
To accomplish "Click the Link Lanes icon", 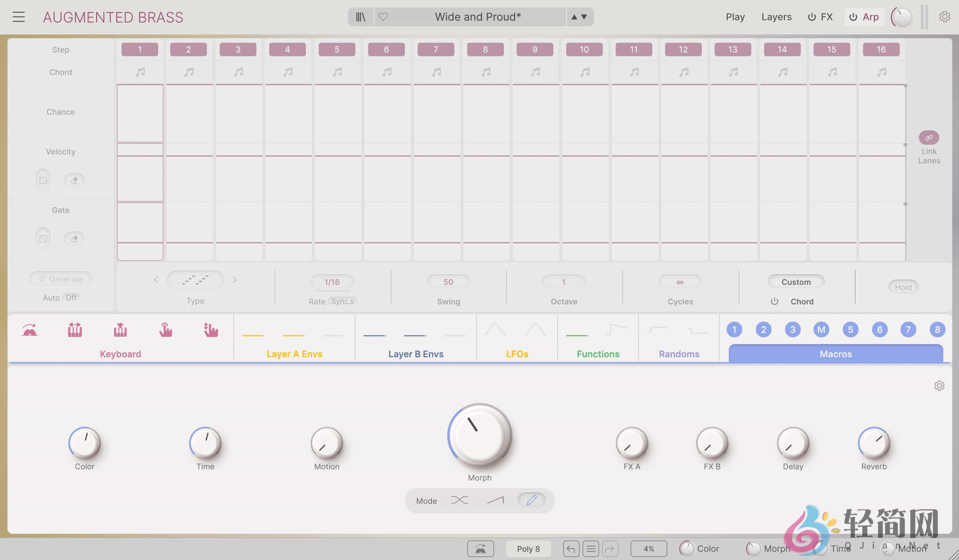I will pos(929,137).
